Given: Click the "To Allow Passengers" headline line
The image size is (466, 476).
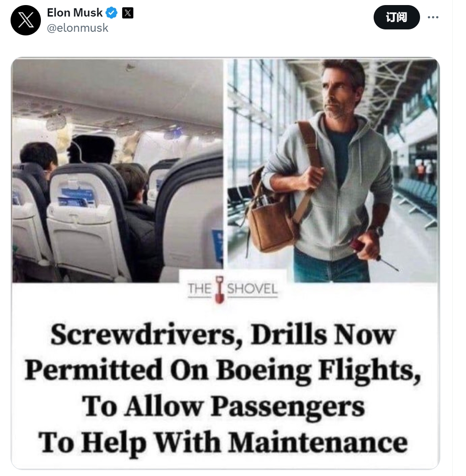Looking at the screenshot, I should click(x=223, y=407).
